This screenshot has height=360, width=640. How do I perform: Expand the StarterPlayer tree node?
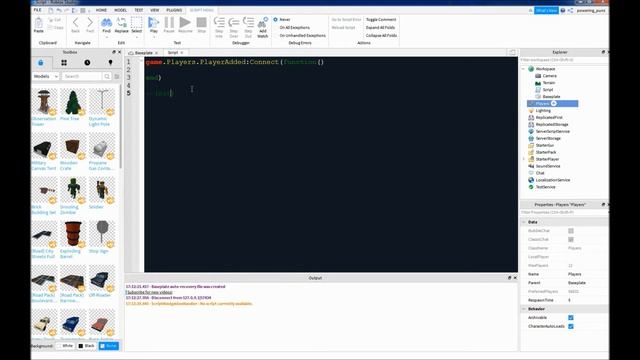(x=524, y=159)
